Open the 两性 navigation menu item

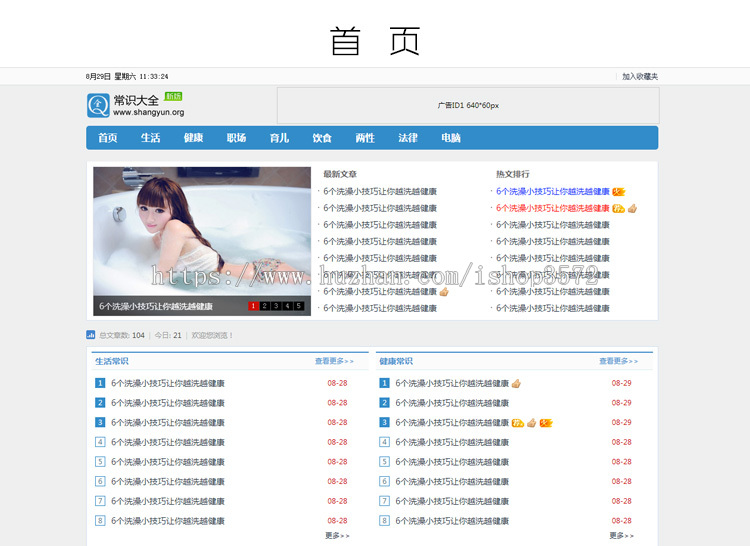[x=365, y=138]
